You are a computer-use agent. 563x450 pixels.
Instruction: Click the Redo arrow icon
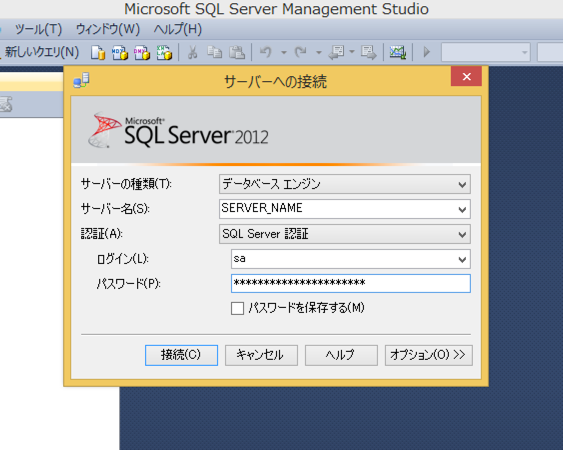click(x=301, y=53)
